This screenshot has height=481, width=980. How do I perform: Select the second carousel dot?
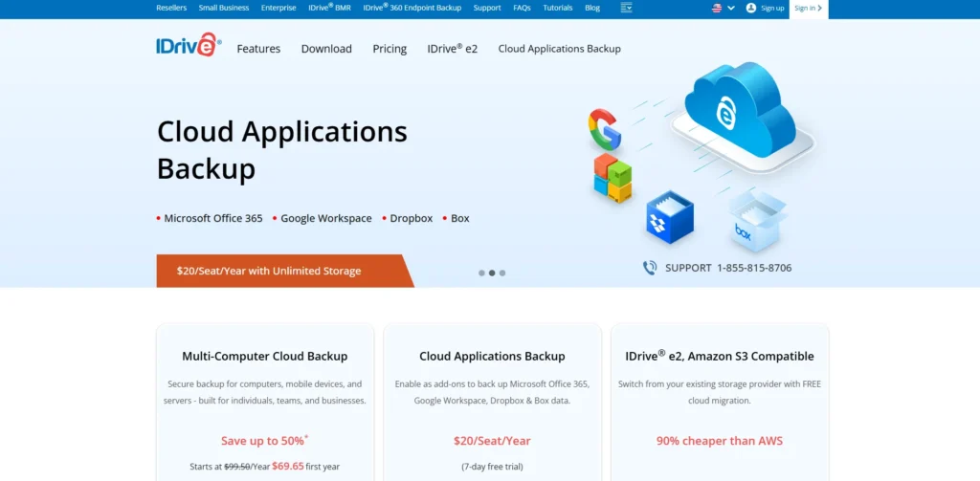coord(492,273)
